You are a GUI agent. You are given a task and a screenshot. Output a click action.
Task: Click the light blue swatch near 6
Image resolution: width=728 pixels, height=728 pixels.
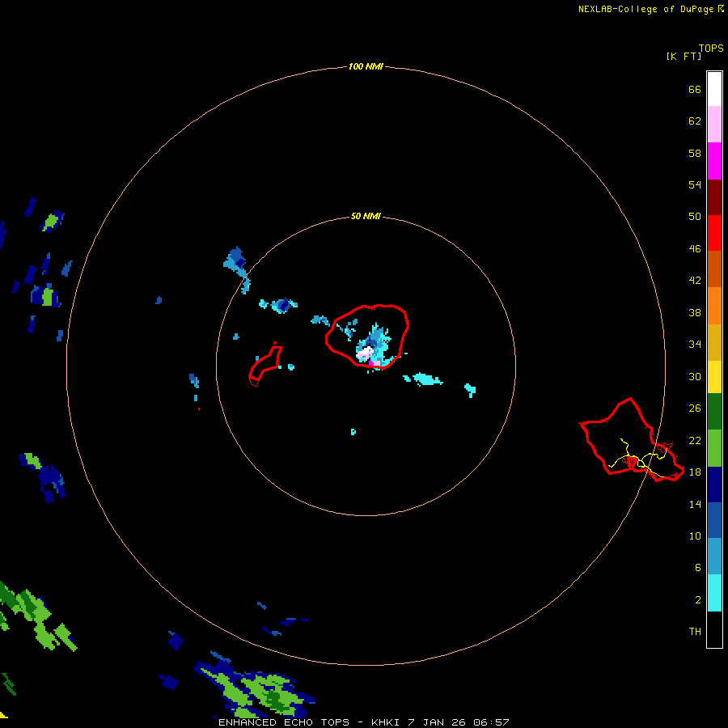pos(714,557)
